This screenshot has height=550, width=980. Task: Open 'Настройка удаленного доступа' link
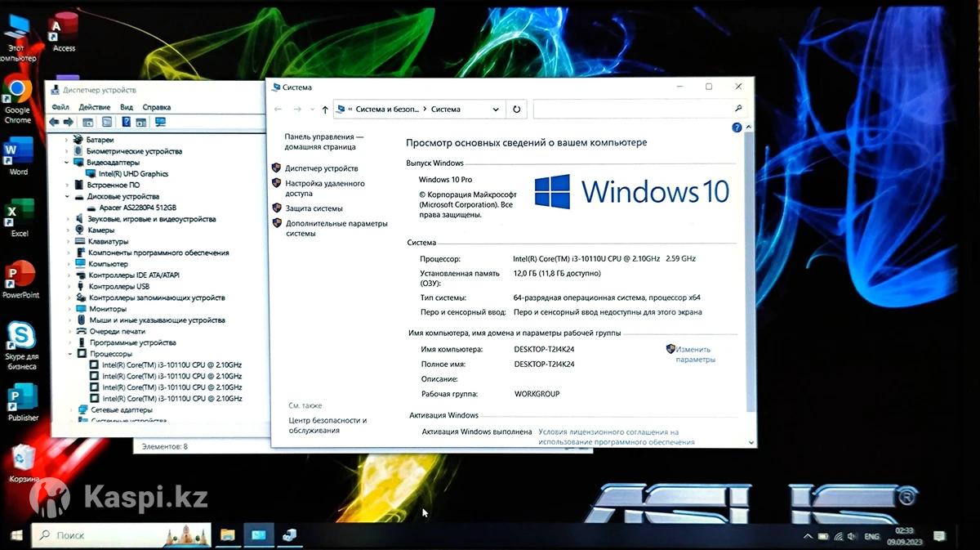pos(325,189)
